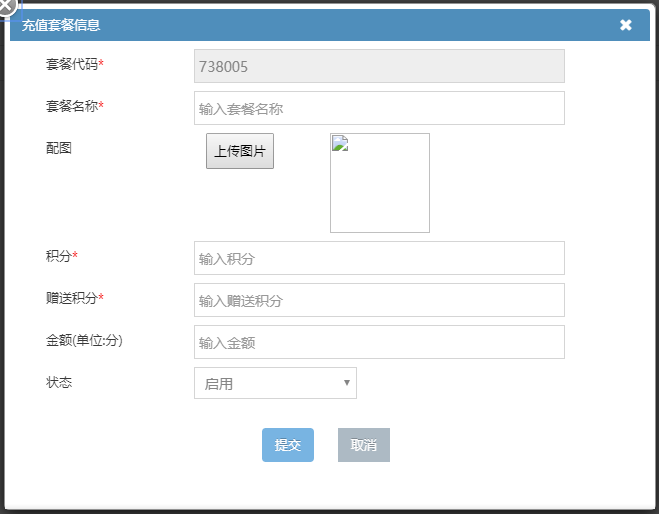The image size is (659, 514).
Task: Click the broken image icon in preview box
Action: click(x=340, y=143)
